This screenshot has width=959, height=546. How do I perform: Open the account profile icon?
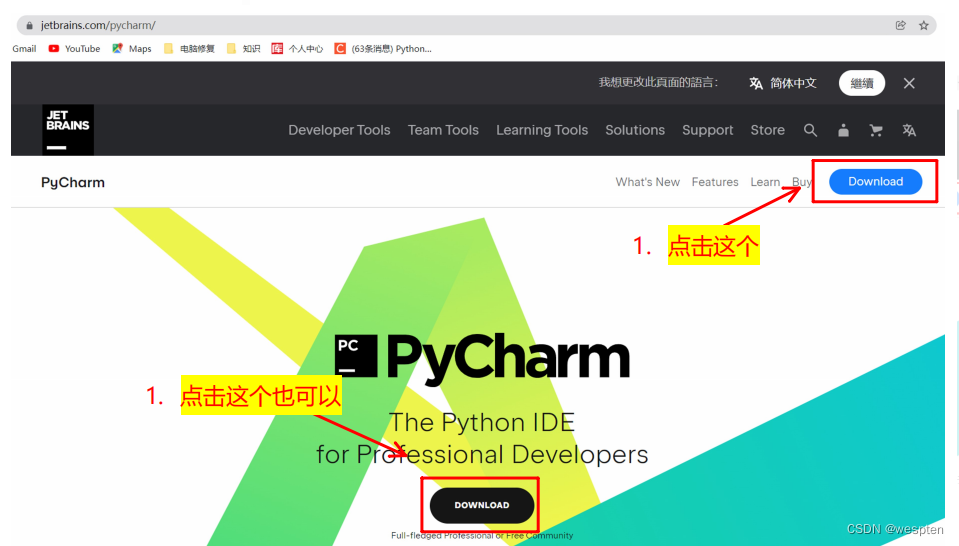[843, 130]
